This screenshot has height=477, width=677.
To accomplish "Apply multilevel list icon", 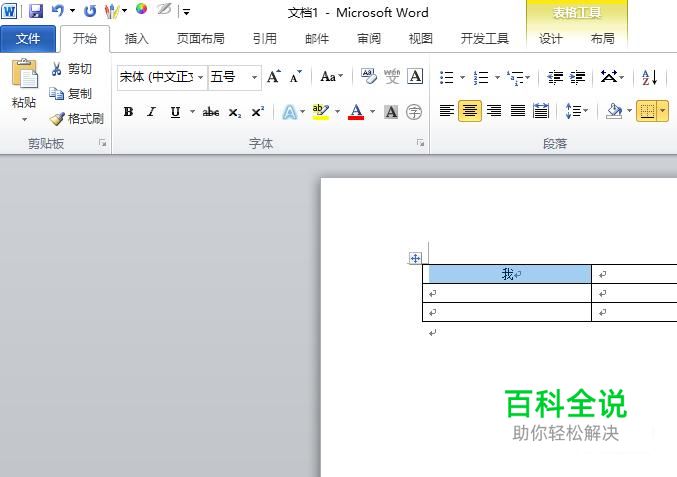I will (x=515, y=78).
